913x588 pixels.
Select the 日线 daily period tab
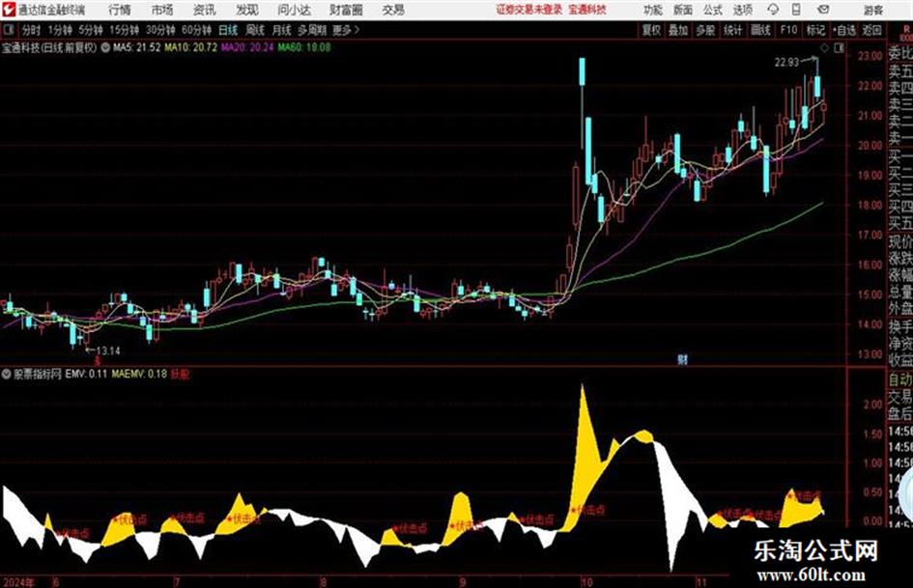(x=228, y=30)
